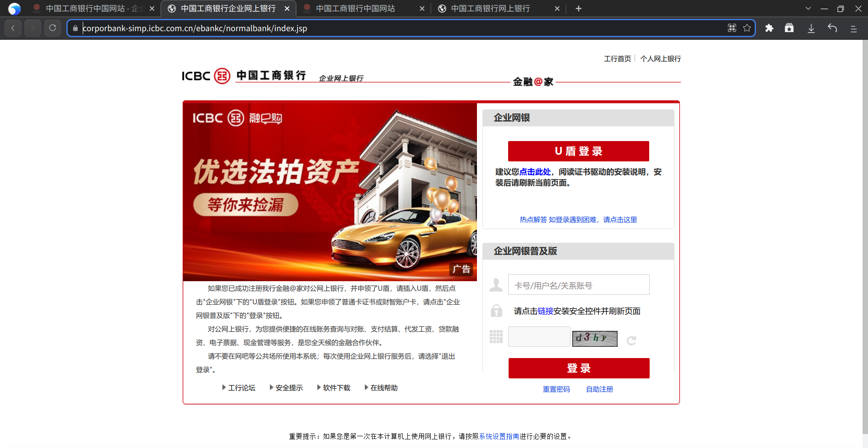The height and width of the screenshot is (448, 868).
Task: Click the U盾登录 button
Action: [x=578, y=151]
